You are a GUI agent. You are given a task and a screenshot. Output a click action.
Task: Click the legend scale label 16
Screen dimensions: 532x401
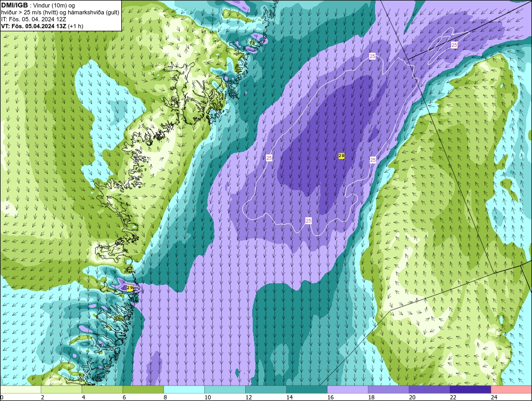tap(330, 397)
